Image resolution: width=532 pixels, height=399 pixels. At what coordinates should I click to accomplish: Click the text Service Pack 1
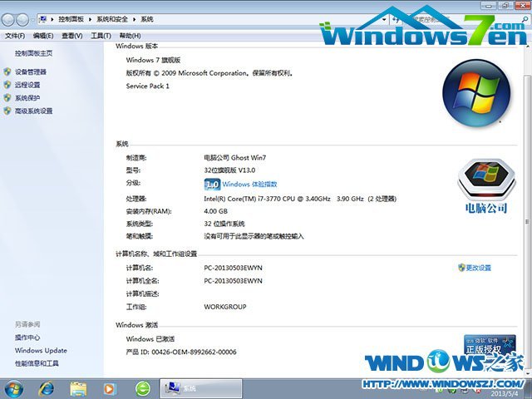coord(148,86)
